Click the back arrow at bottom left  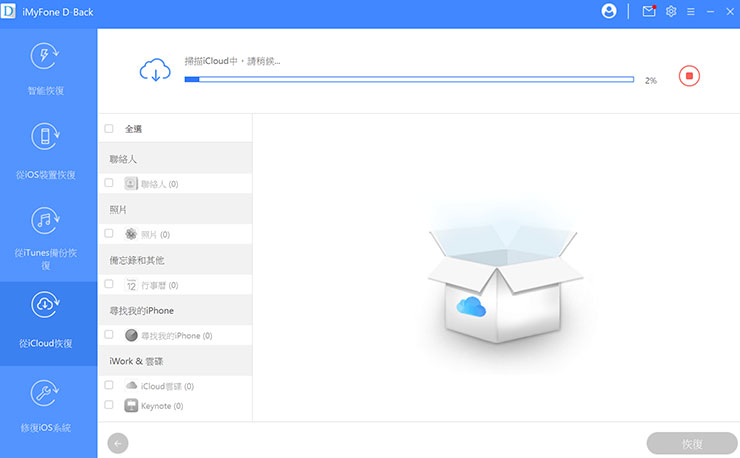[118, 443]
